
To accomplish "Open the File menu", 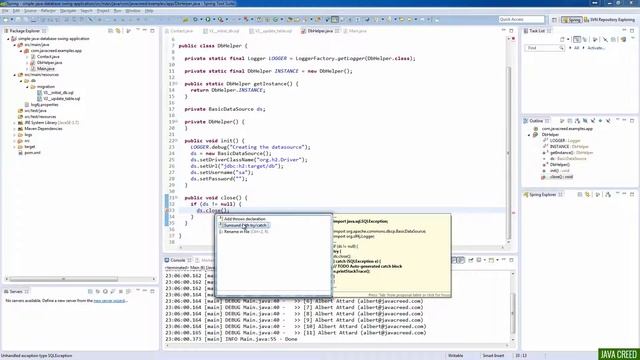I will [x=5, y=11].
